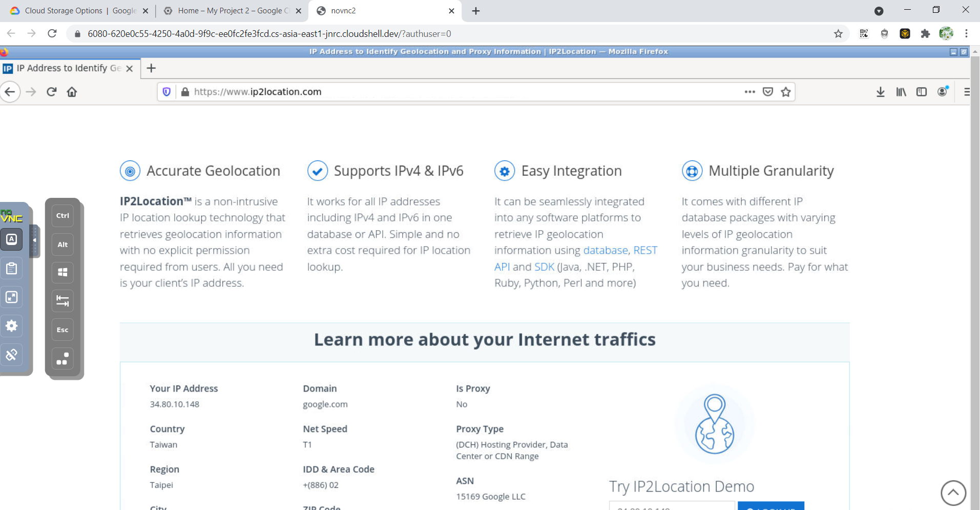The height and width of the screenshot is (510, 980).
Task: Open the Firefox library
Action: coord(901,92)
